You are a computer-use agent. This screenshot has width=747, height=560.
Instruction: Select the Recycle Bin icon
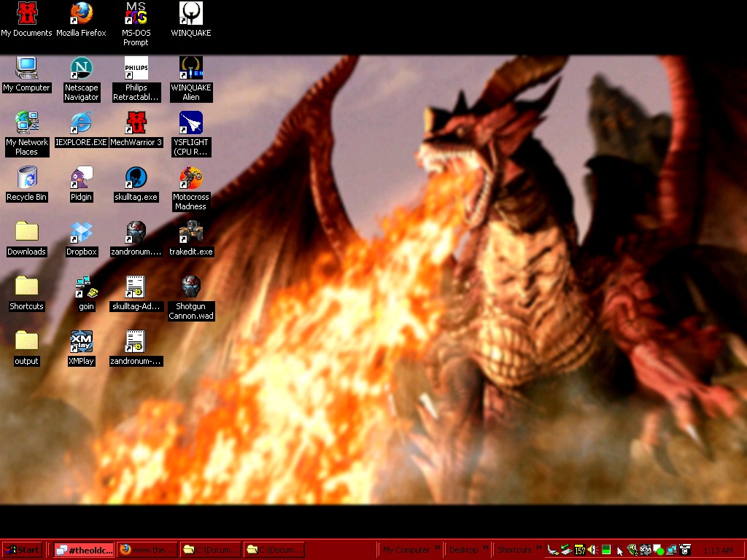point(27,177)
